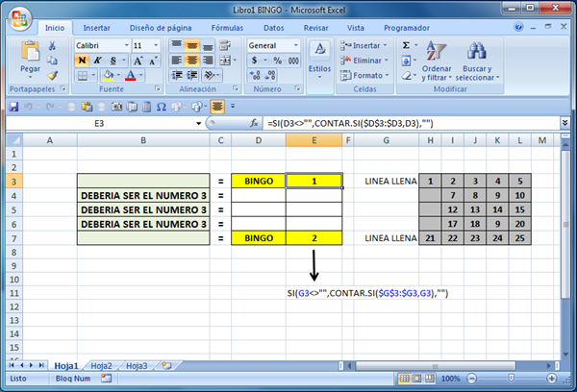Open the Estilos styles gallery

point(319,60)
